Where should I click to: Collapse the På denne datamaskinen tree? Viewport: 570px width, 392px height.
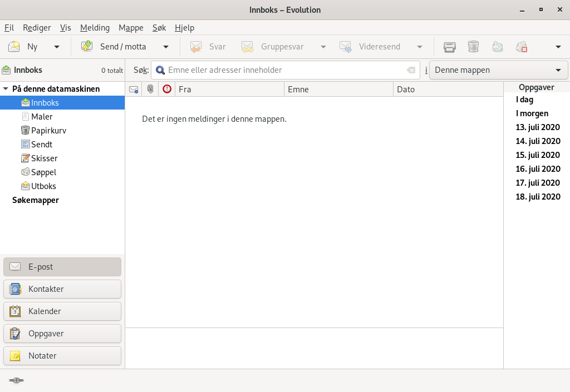pyautogui.click(x=6, y=89)
